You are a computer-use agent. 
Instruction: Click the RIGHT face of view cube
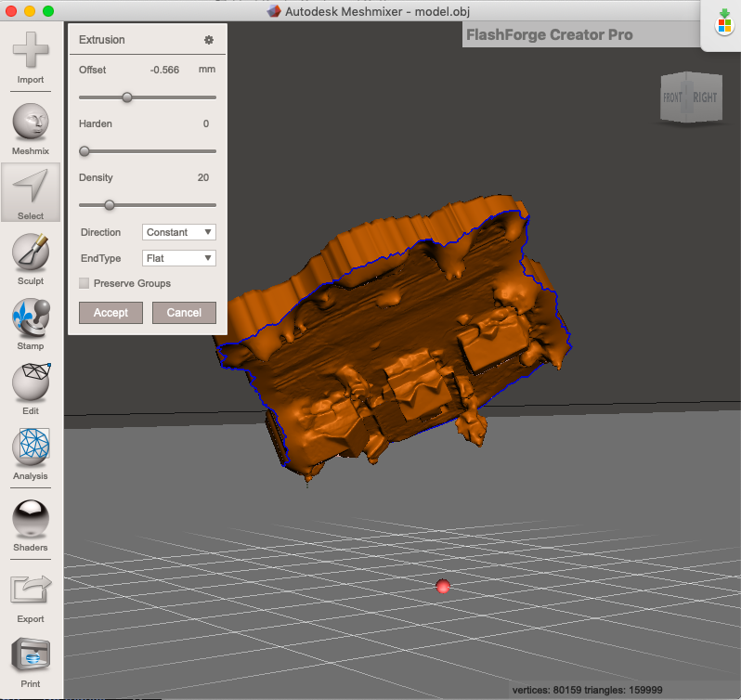705,97
